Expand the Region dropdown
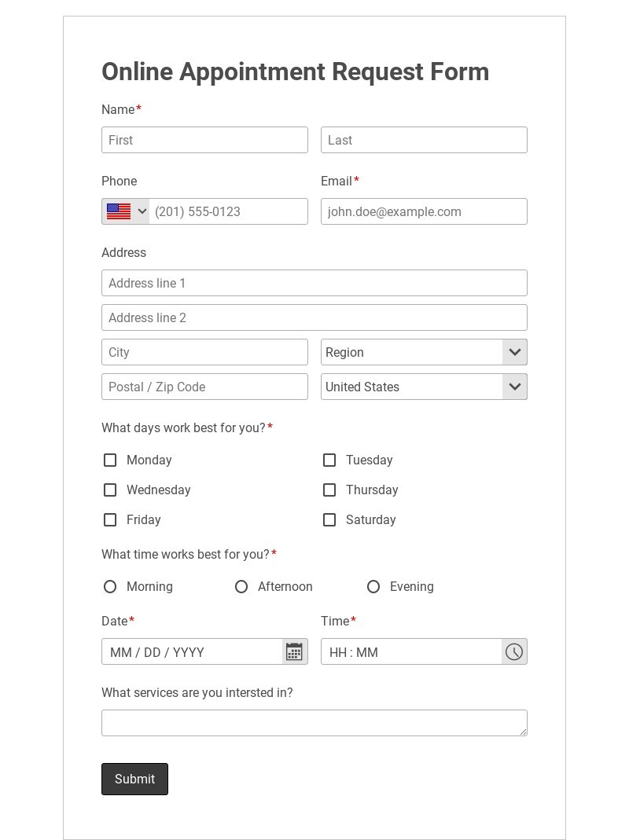 (424, 352)
